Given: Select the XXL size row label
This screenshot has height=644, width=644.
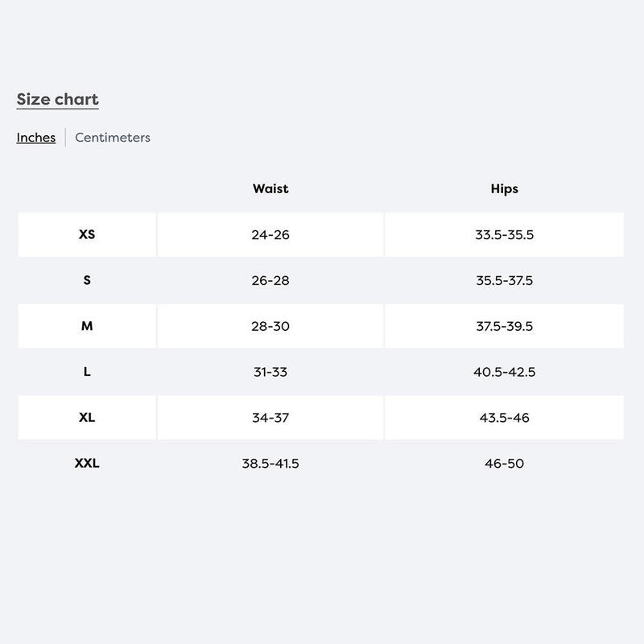Looking at the screenshot, I should 87,464.
